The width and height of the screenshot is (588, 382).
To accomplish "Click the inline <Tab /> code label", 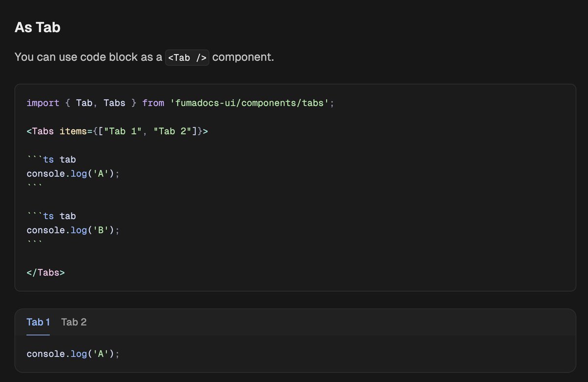I will 187,57.
